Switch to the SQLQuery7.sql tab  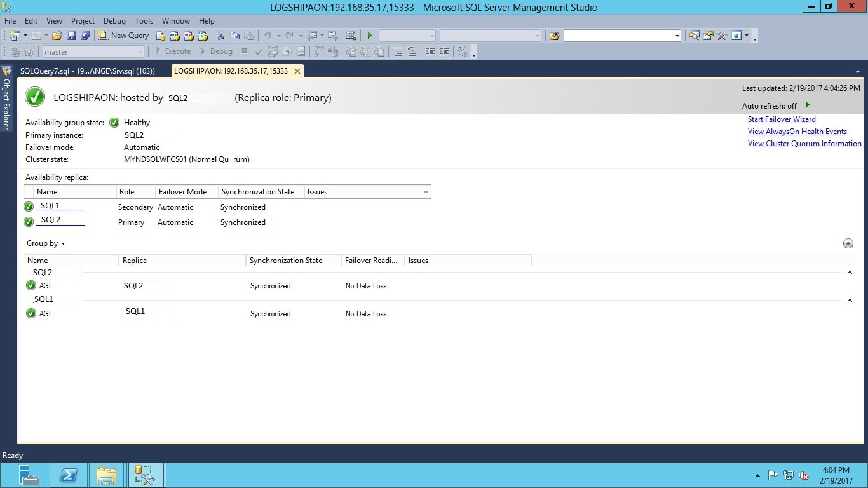[88, 71]
